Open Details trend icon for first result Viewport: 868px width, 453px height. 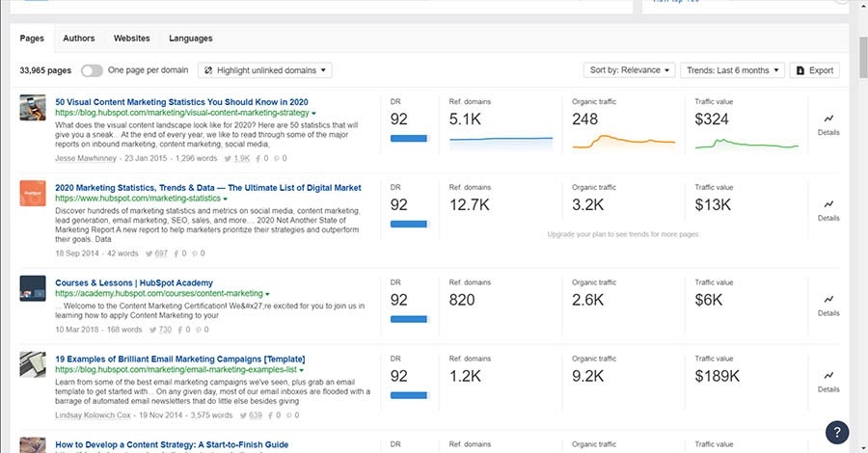828,119
